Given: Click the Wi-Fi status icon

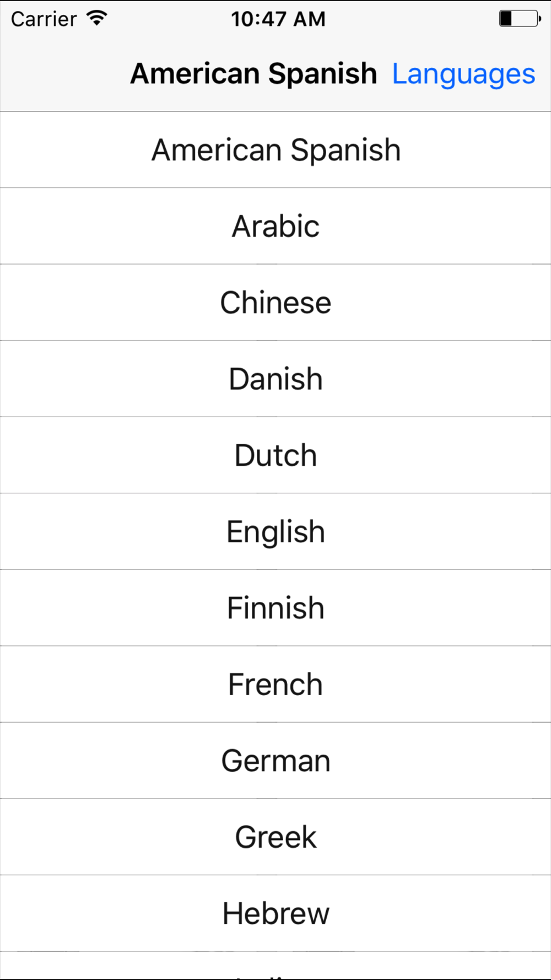Looking at the screenshot, I should pyautogui.click(x=96, y=18).
